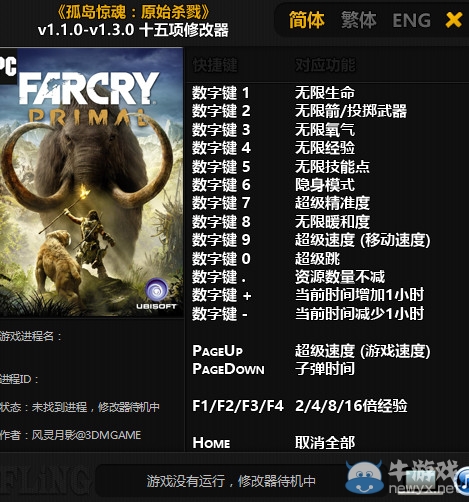The height and width of the screenshot is (502, 469).
Task: Click the 对应功能 column header
Action: tap(325, 65)
